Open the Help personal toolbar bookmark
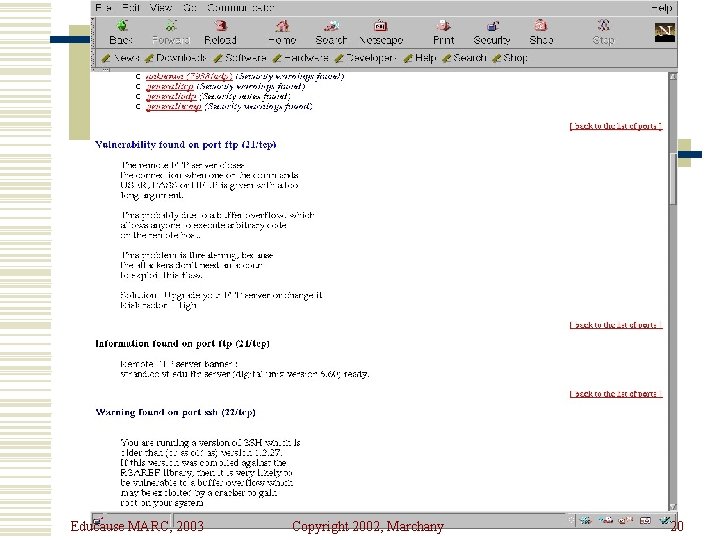This screenshot has height=540, width=720. pos(420,58)
